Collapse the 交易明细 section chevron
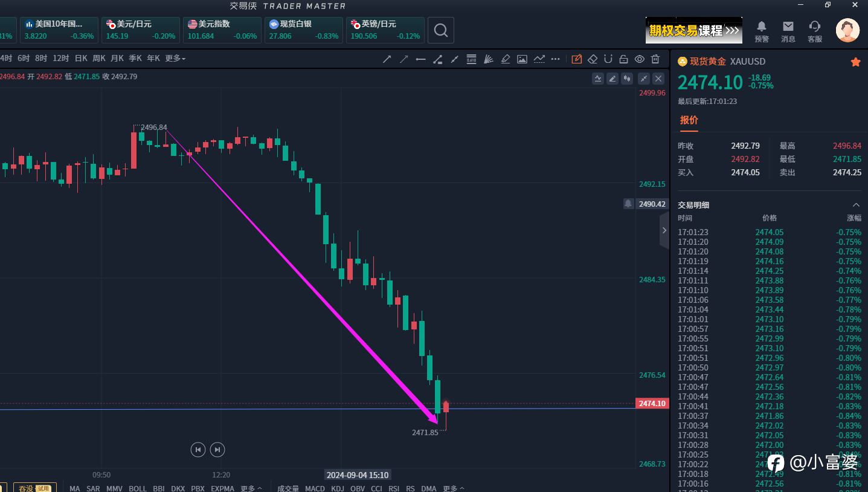Image resolution: width=868 pixels, height=492 pixels. pos(856,205)
